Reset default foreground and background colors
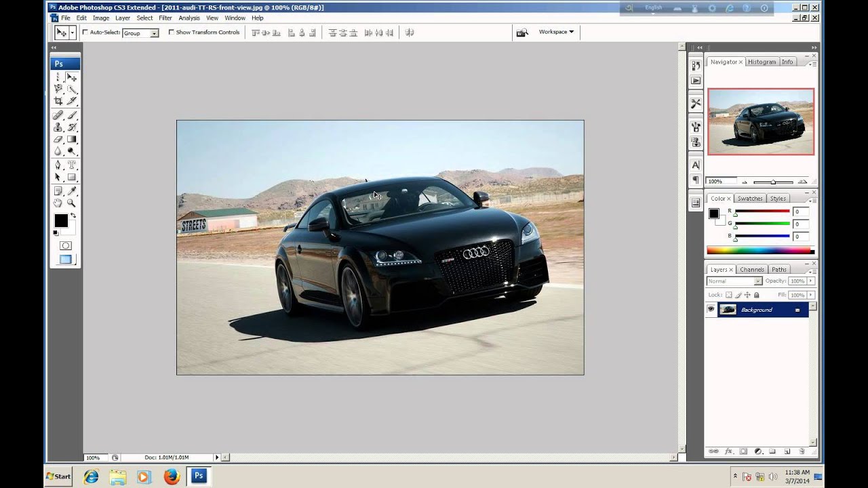 56,232
